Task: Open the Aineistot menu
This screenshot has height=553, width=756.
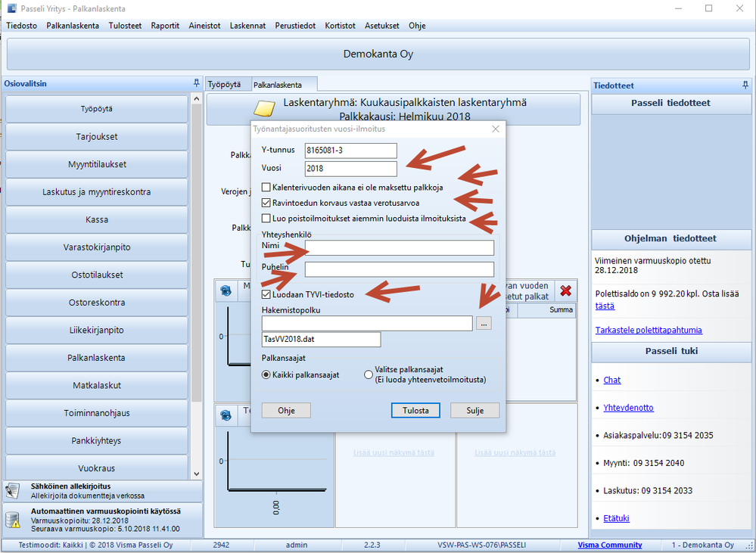Action: pos(204,26)
